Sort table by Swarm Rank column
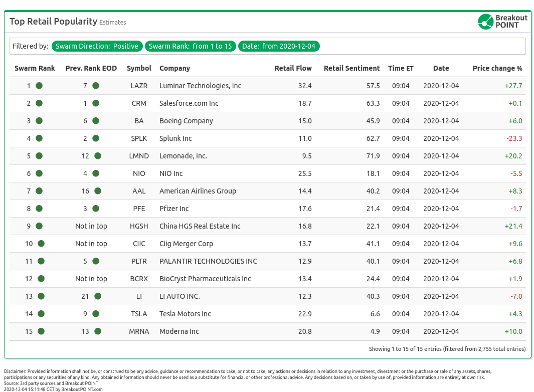Image resolution: width=534 pixels, height=392 pixels. [x=35, y=68]
